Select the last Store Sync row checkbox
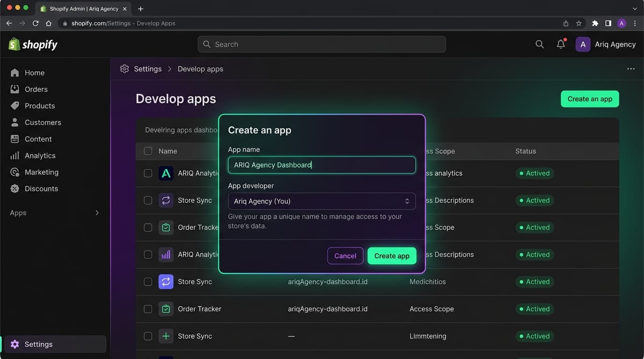This screenshot has width=644, height=359. click(148, 336)
